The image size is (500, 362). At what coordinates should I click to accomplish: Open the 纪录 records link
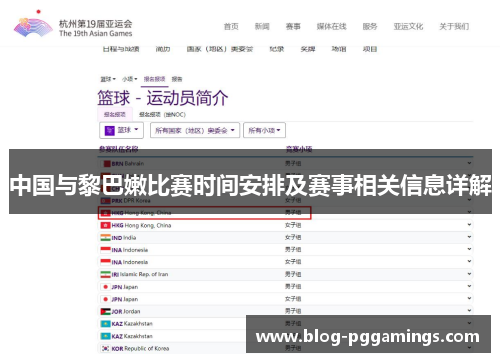277,49
